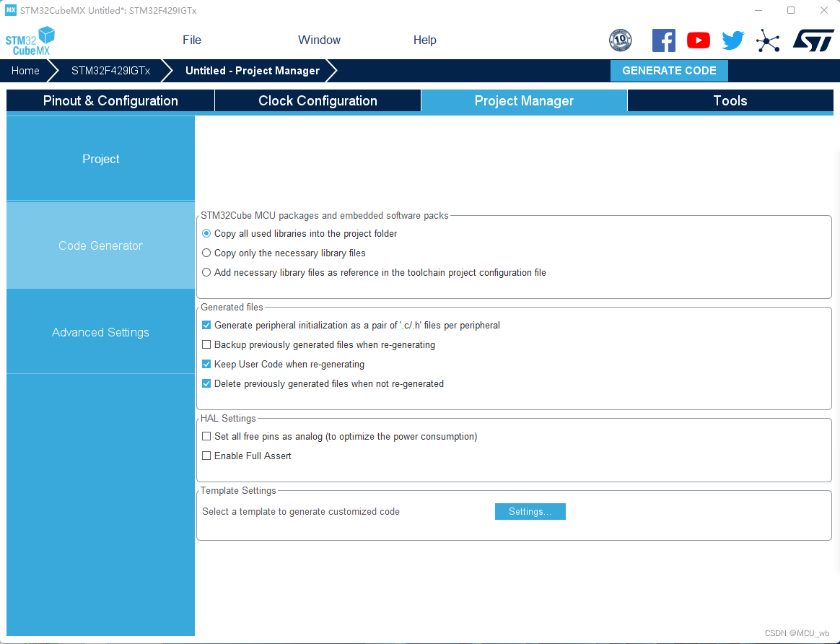Image resolution: width=840 pixels, height=644 pixels.
Task: Click the 'HAL Settings' group label
Action: point(228,419)
